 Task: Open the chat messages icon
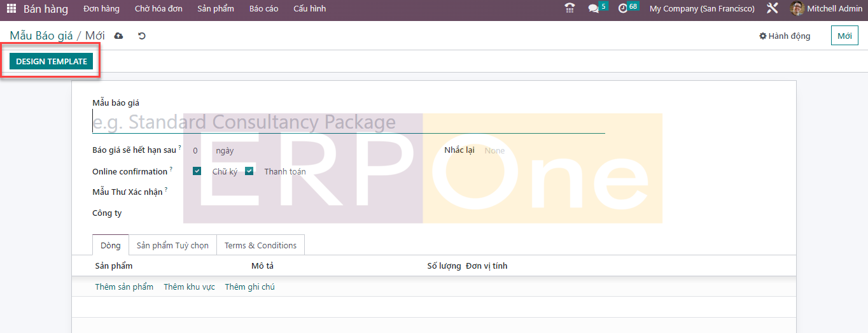point(594,9)
